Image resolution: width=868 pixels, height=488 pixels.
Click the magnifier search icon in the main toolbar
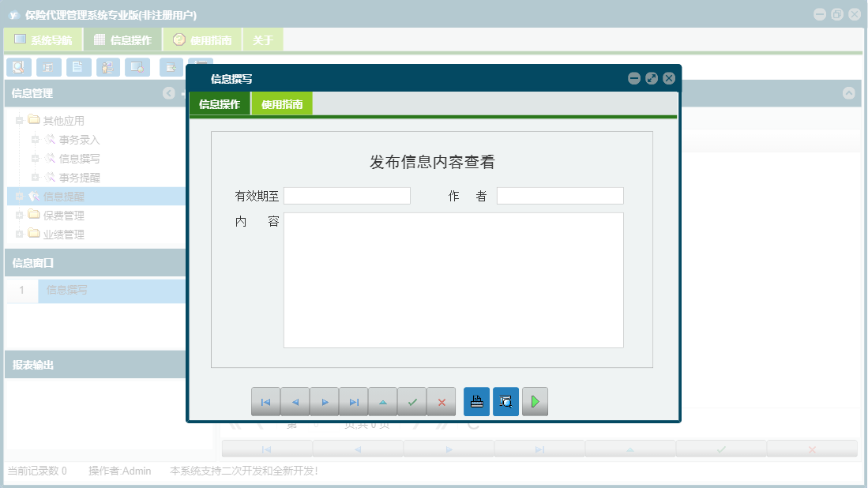[x=19, y=67]
